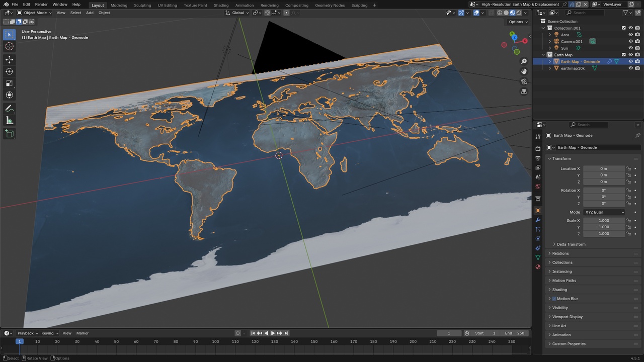Toggle X-ray mode in viewport header
Viewport: 644px width, 362px height.
(x=491, y=13)
